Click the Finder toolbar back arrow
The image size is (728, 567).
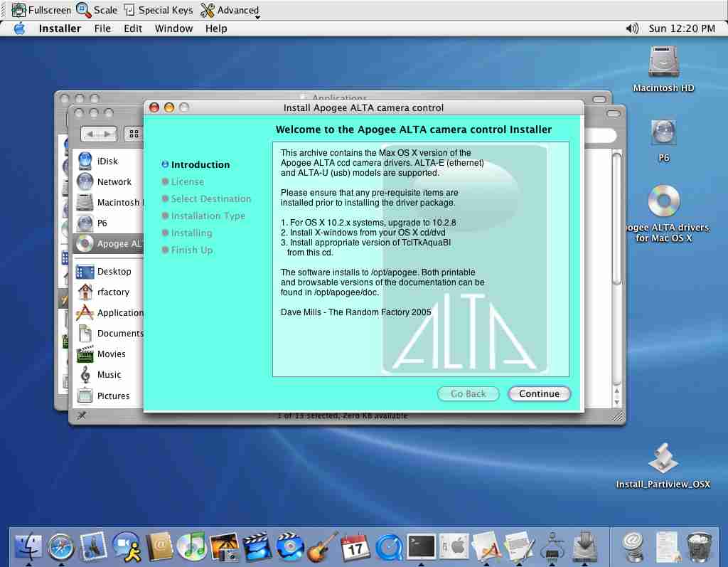click(x=90, y=134)
